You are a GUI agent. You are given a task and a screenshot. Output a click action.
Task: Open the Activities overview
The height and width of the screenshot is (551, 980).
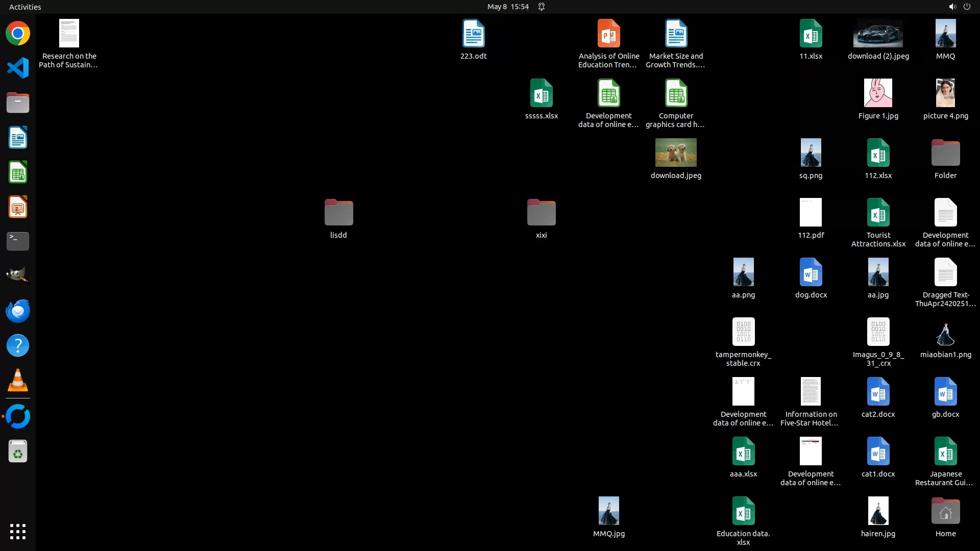point(25,7)
